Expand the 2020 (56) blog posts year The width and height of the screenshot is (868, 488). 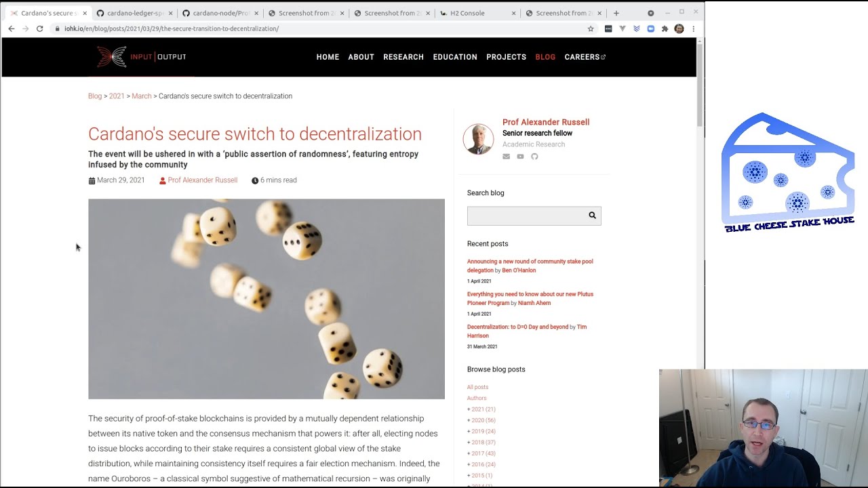[481, 420]
